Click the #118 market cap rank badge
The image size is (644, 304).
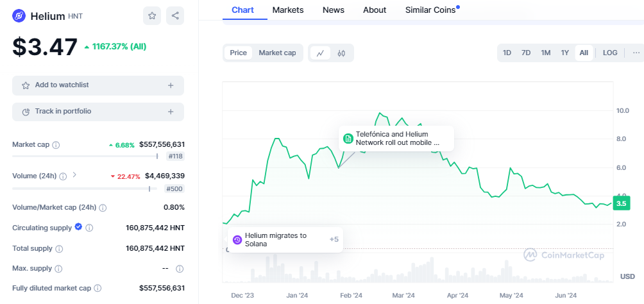(x=175, y=156)
